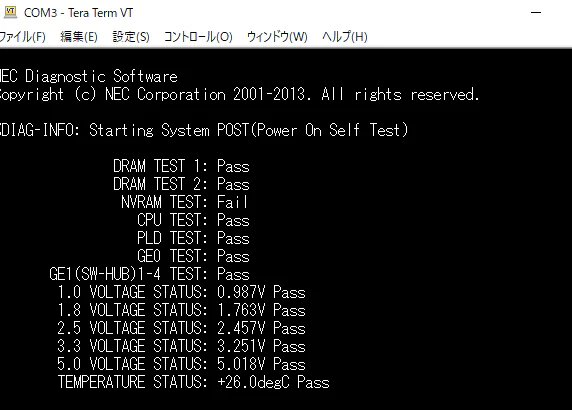Click the Tera Term VT title bar icon

click(11, 12)
